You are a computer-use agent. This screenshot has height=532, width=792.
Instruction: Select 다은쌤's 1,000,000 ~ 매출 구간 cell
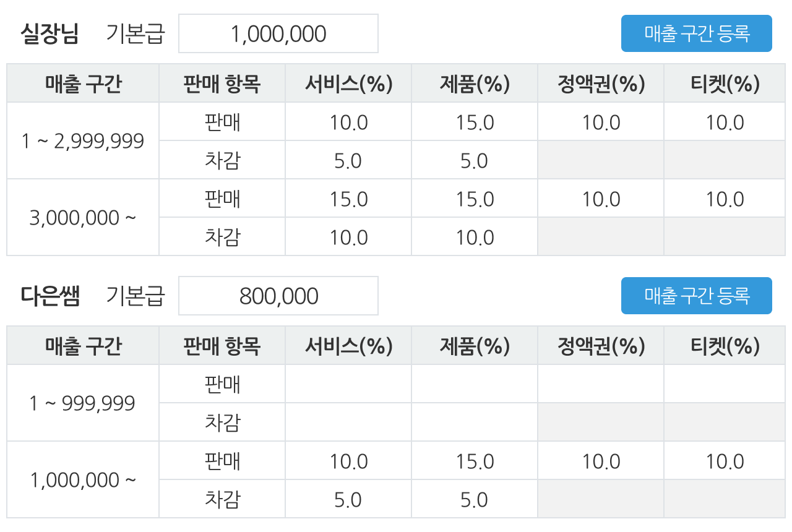pos(83,480)
